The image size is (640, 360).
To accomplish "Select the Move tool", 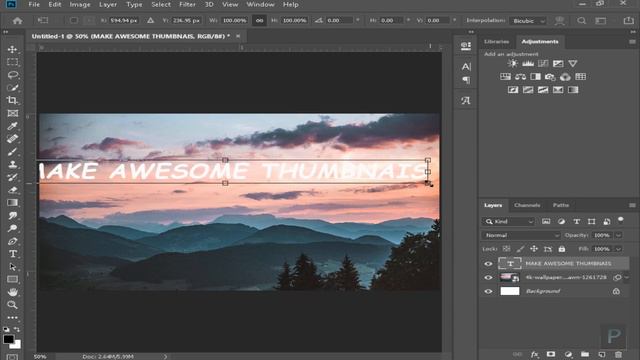I will click(x=12, y=49).
